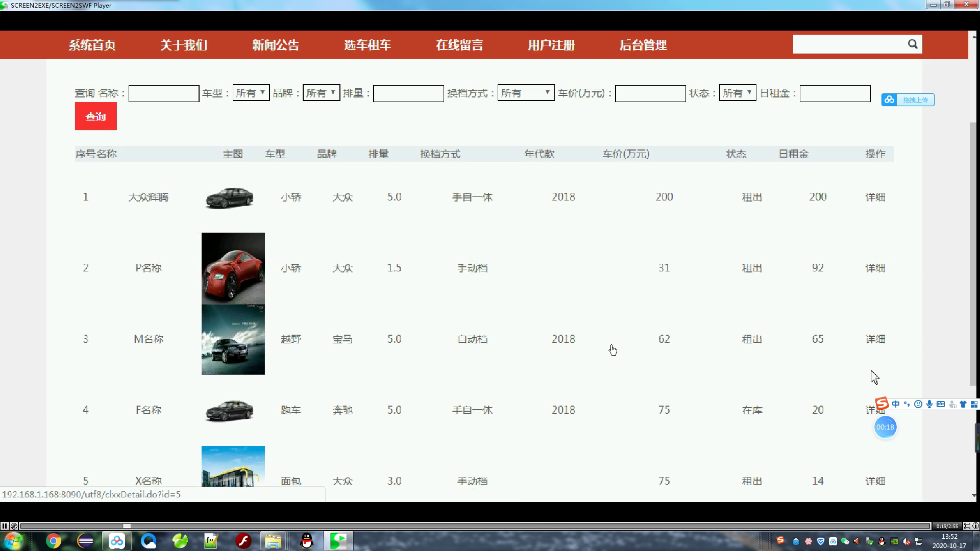Image resolution: width=980 pixels, height=551 pixels.
Task: Open 后台管理 menu item
Action: pos(643,45)
